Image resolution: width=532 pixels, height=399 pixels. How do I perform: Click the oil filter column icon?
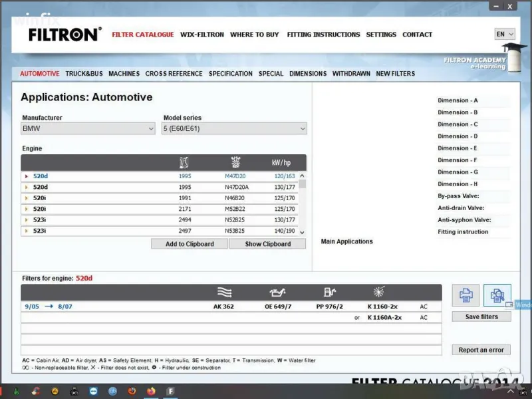coord(277,292)
